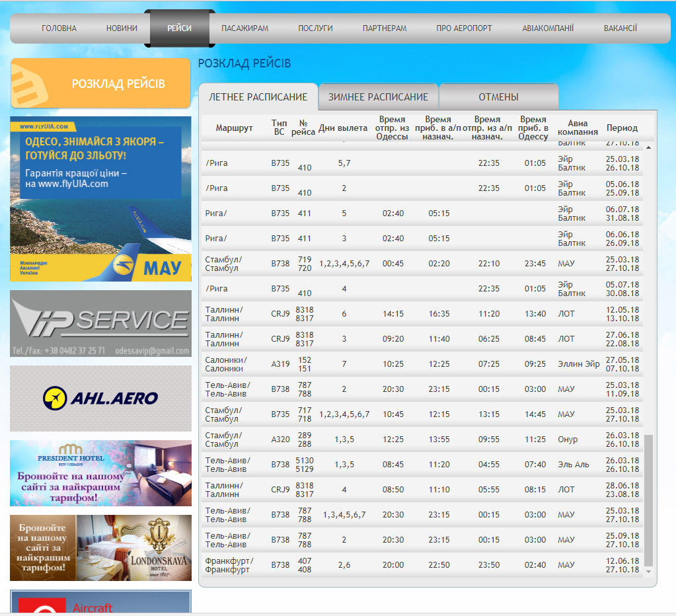The image size is (676, 616).
Task: Open the ОТМЕНЫ tab
Action: click(498, 96)
